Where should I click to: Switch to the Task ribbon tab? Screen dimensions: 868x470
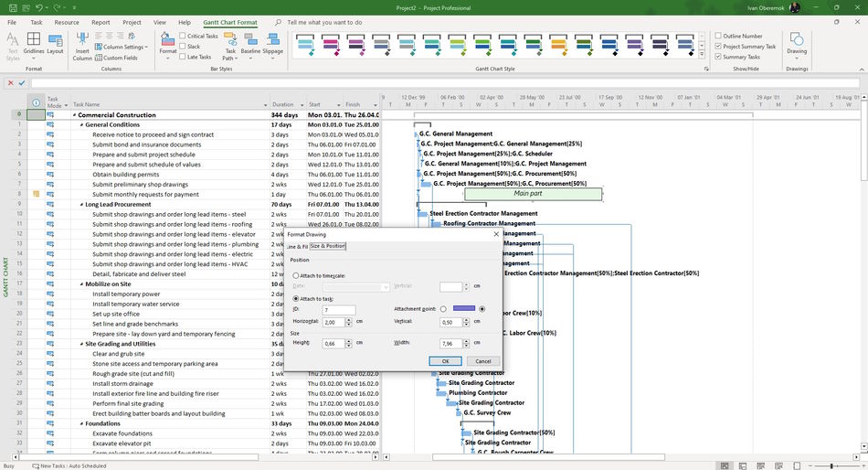37,23
